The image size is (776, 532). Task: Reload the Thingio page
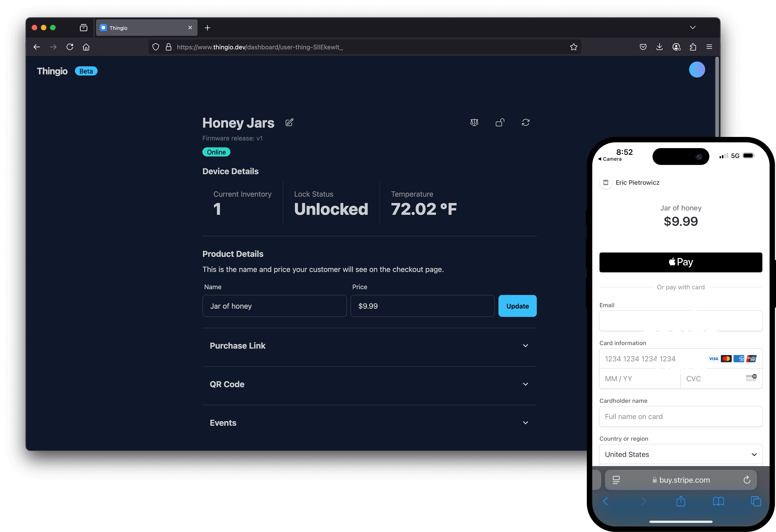pyautogui.click(x=70, y=47)
